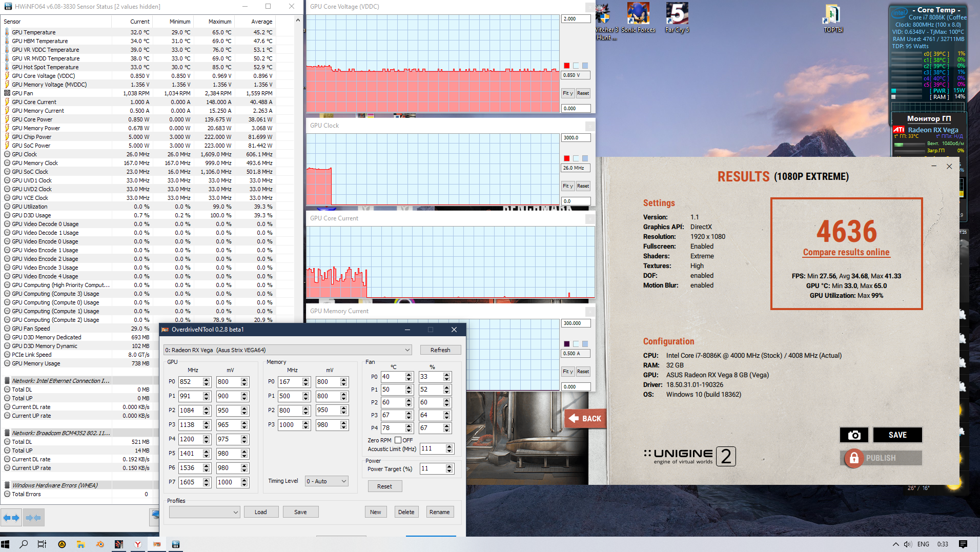
Task: Click the stepper of Fan P4 percent field
Action: point(447,428)
